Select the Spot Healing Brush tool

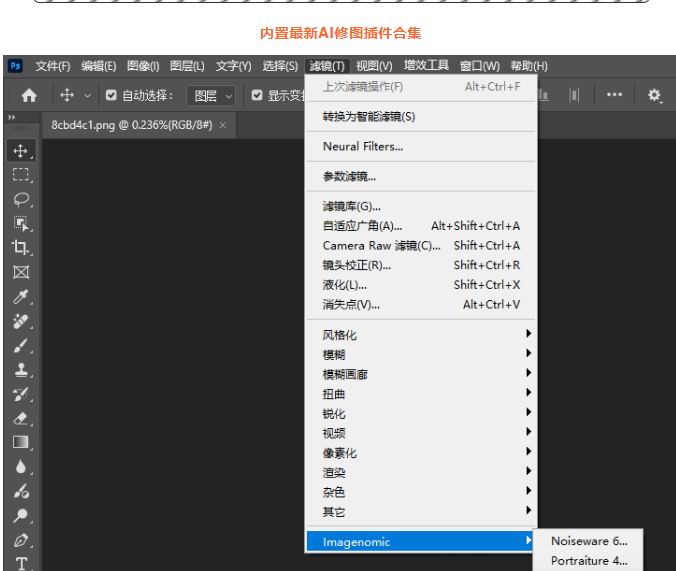click(x=21, y=321)
